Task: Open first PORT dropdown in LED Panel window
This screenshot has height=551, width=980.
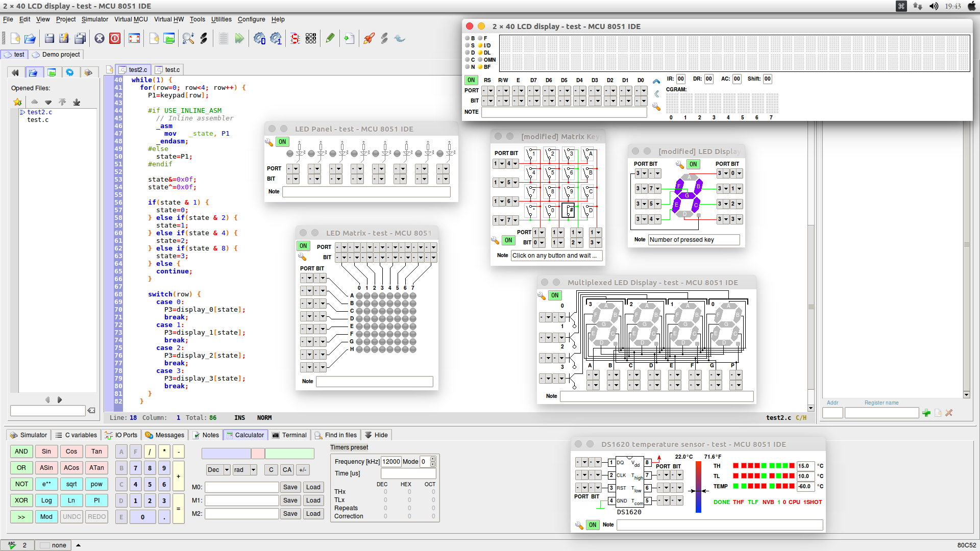Action: 292,169
